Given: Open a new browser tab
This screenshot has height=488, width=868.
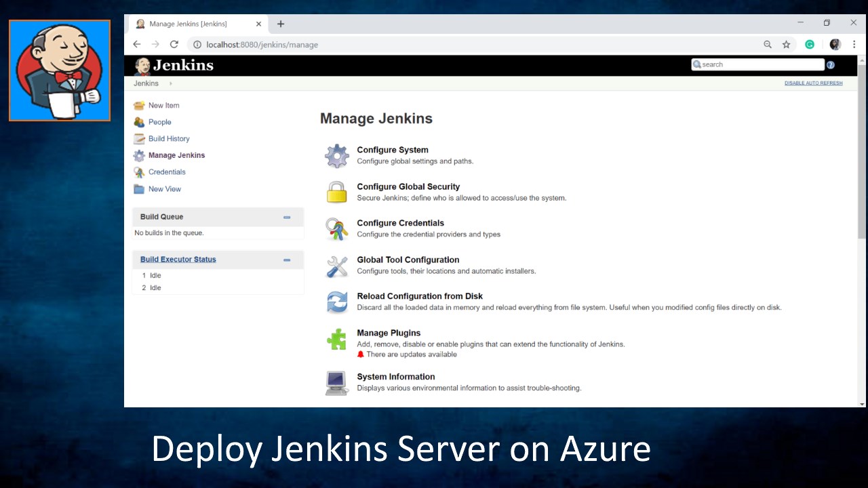Looking at the screenshot, I should click(281, 24).
